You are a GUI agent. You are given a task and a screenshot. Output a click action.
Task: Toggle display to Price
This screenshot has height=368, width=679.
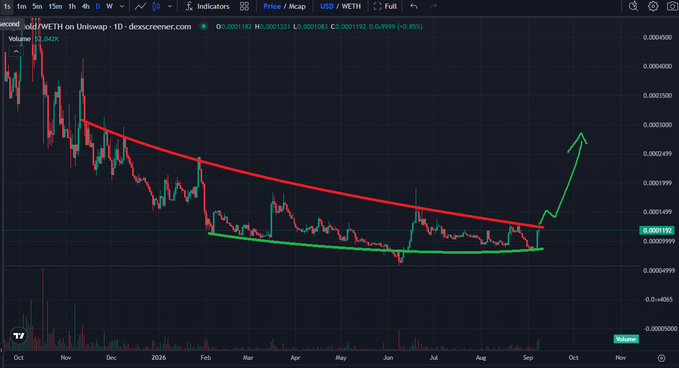(272, 6)
